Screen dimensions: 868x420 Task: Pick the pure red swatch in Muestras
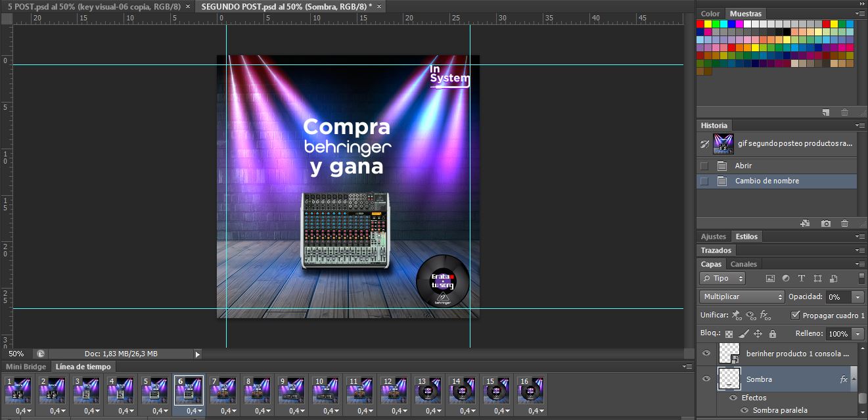point(700,24)
